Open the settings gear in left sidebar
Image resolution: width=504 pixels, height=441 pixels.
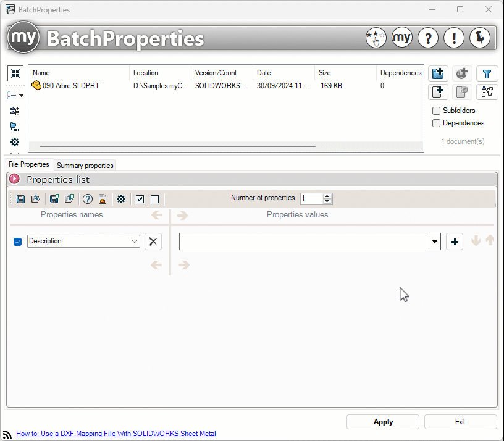pyautogui.click(x=15, y=142)
